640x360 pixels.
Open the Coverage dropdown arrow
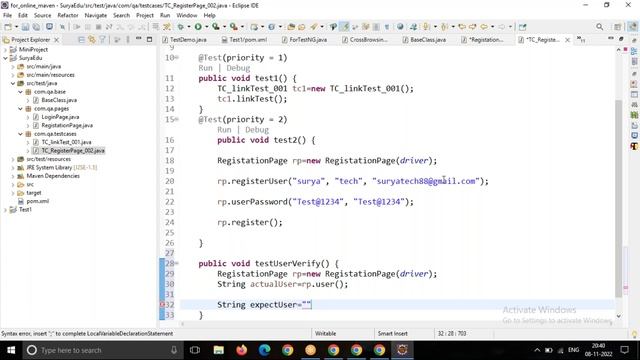pos(224,27)
